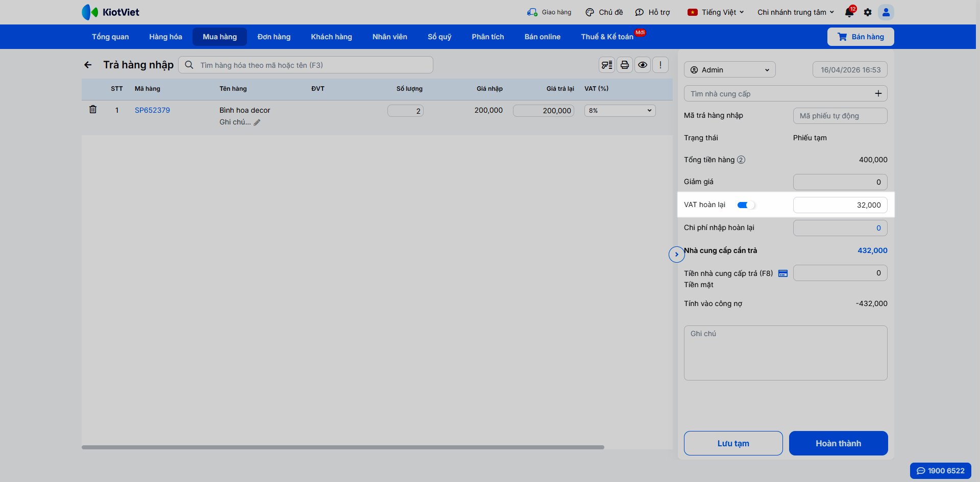The width and height of the screenshot is (980, 482).
Task: Click the Bình hoa decor product name
Action: pyautogui.click(x=244, y=110)
